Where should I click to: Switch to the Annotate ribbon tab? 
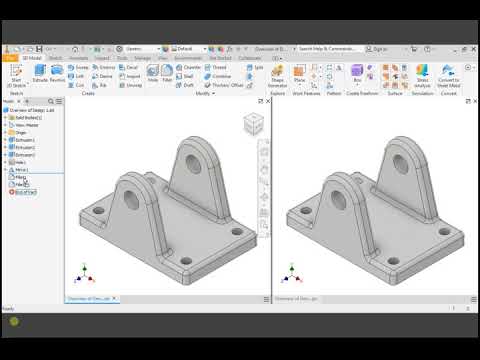[x=78, y=58]
